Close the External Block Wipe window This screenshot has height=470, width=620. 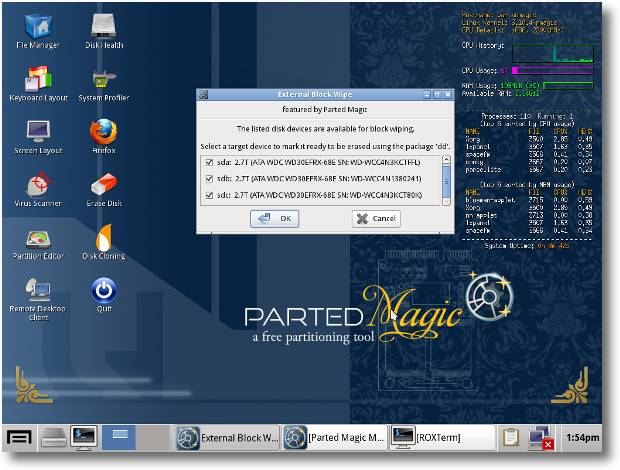448,94
